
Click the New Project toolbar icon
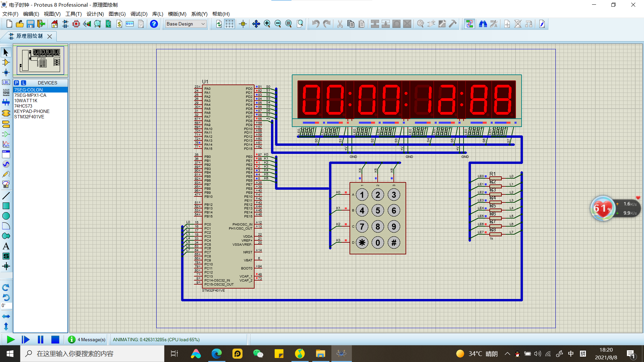(9, 24)
